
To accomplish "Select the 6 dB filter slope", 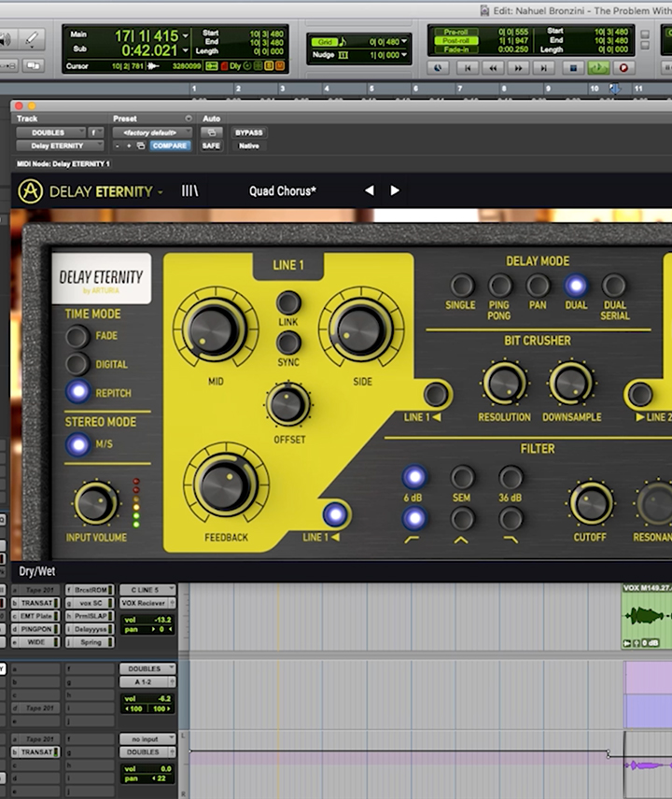I will [414, 478].
